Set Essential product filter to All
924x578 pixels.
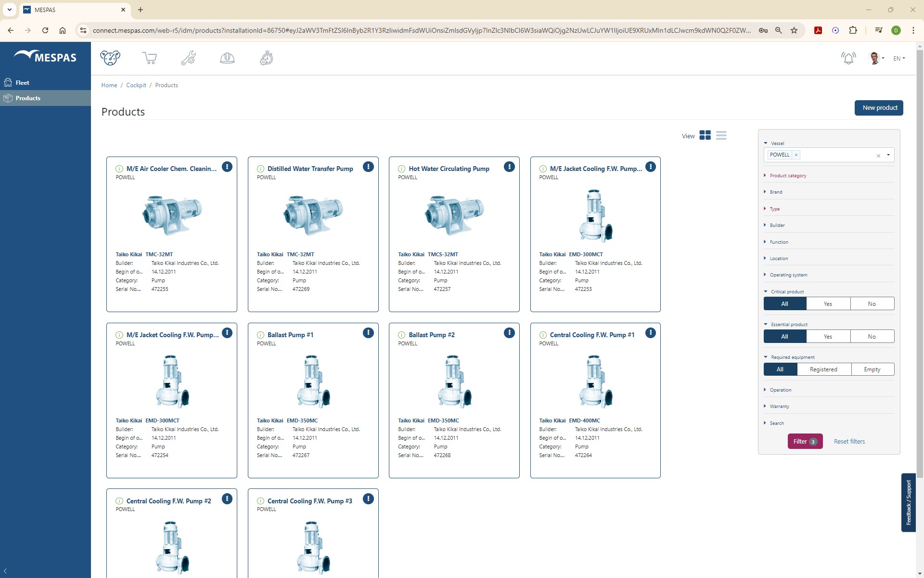point(784,337)
